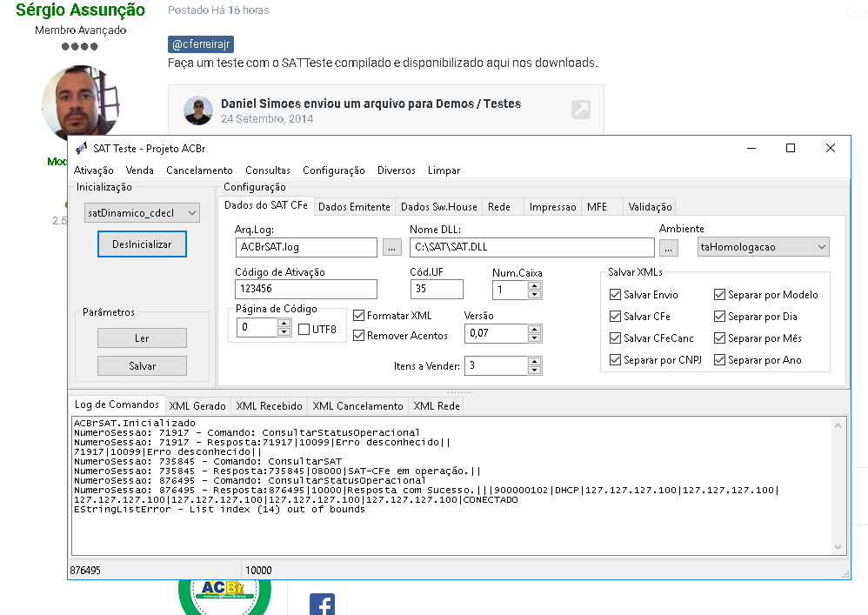Disable Separar por CNPJ checkbox

pyautogui.click(x=615, y=360)
